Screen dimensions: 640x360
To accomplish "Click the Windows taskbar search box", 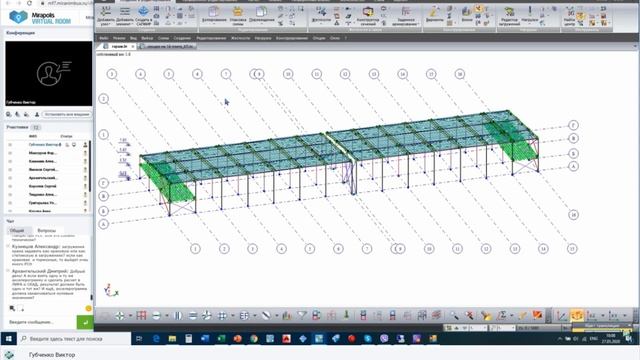I will click(74, 339).
